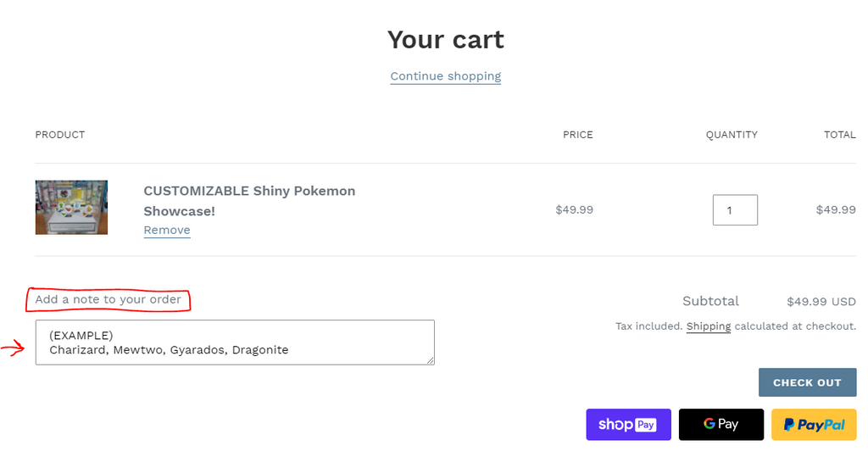Click the Subtotal label

point(710,301)
